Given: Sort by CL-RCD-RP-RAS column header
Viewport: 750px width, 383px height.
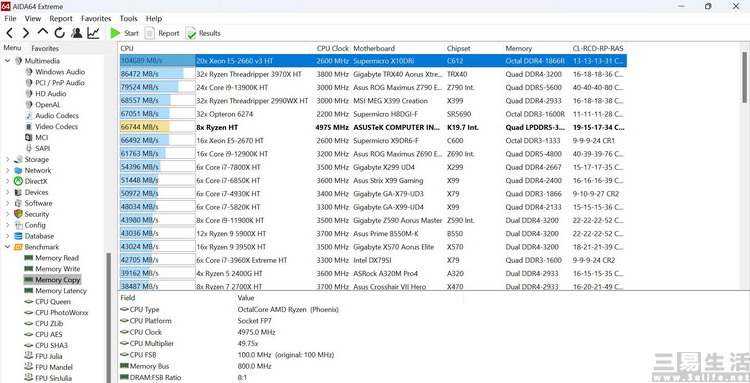Looking at the screenshot, I should click(598, 48).
